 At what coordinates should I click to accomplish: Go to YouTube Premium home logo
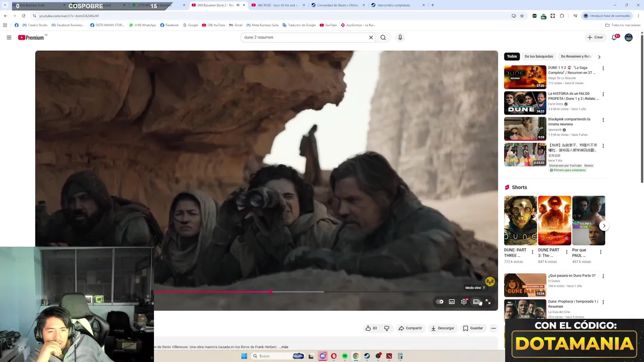[31, 37]
